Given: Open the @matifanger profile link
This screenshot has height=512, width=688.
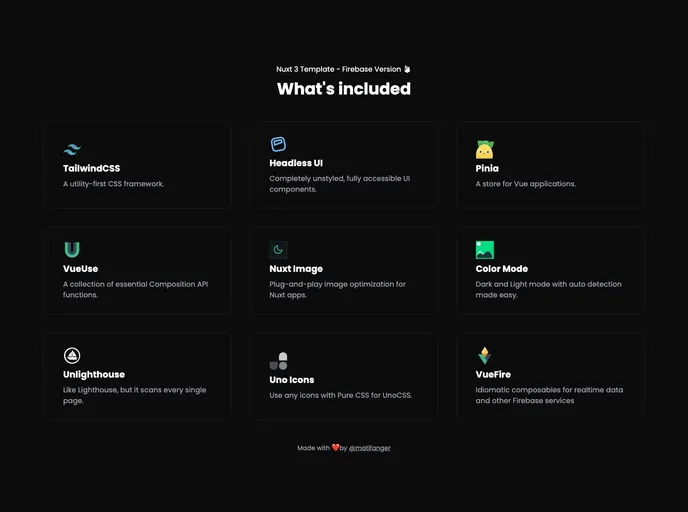Looking at the screenshot, I should coord(370,448).
